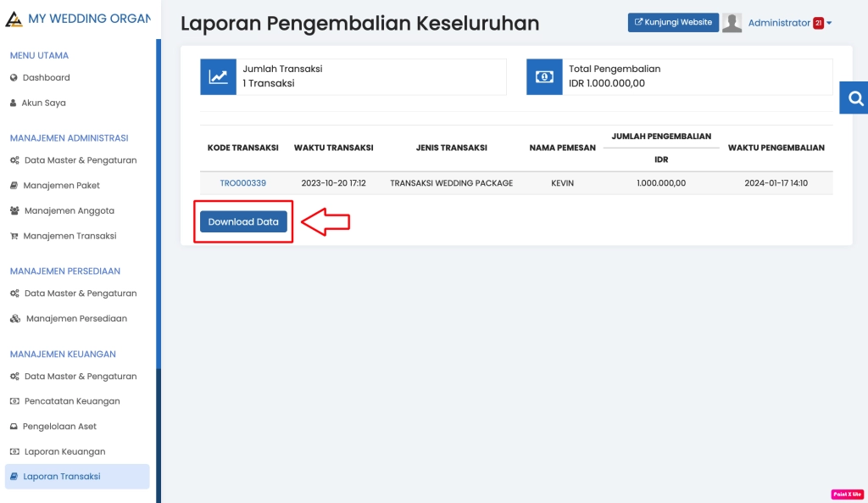Viewport: 868px width, 503px height.
Task: Open the blue search magnifier icon
Action: [856, 97]
